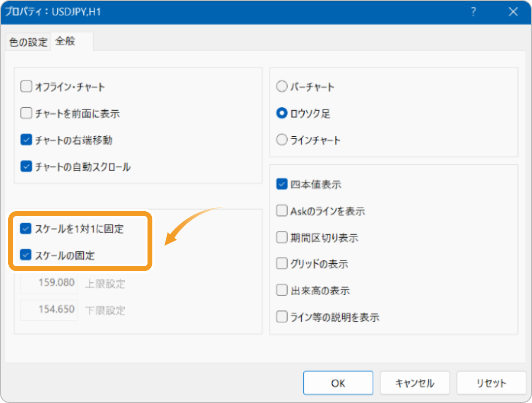532x403 pixels.
Task: Uncheck スケールを1対1に固定
Action: click(26, 229)
